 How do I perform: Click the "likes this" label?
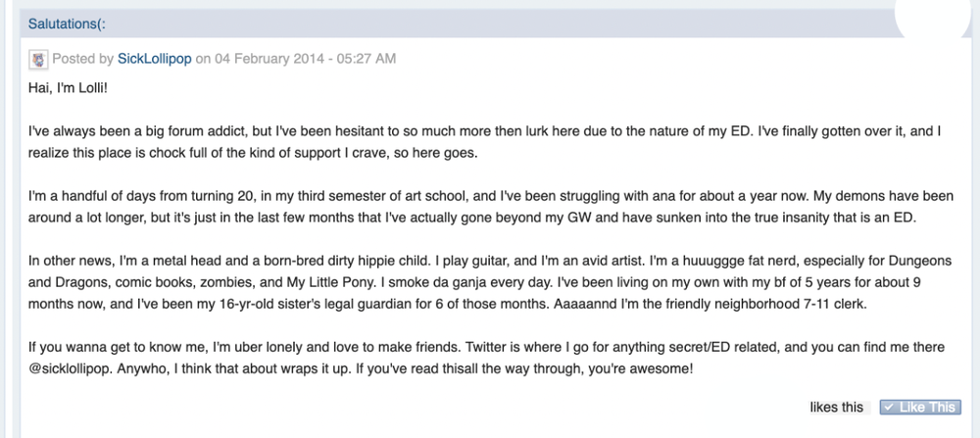[x=836, y=408]
